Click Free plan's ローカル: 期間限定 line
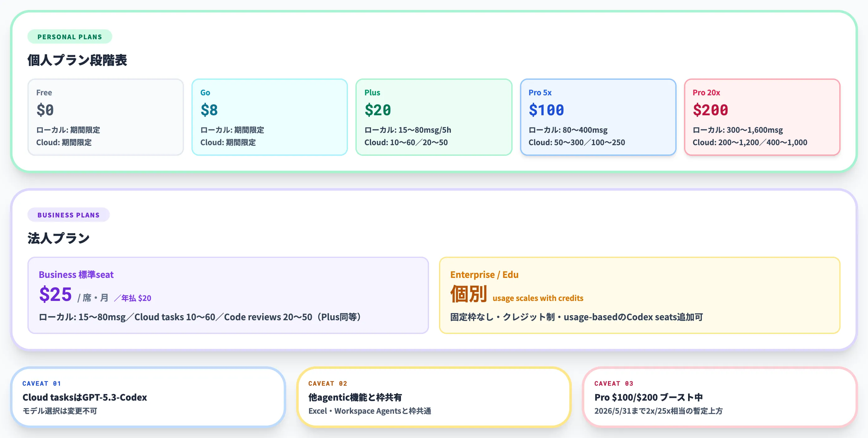This screenshot has width=868, height=438. [68, 130]
